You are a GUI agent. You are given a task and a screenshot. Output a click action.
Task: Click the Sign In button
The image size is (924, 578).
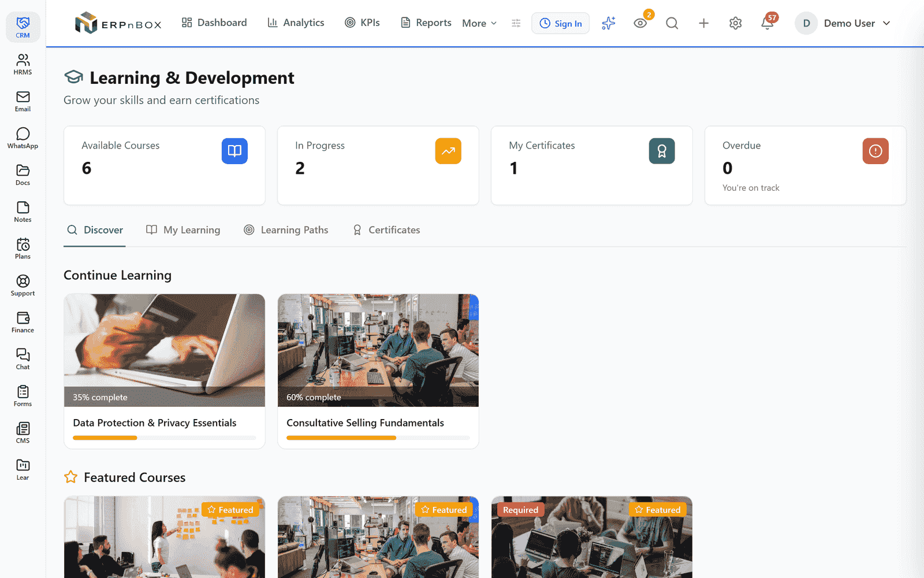point(561,23)
